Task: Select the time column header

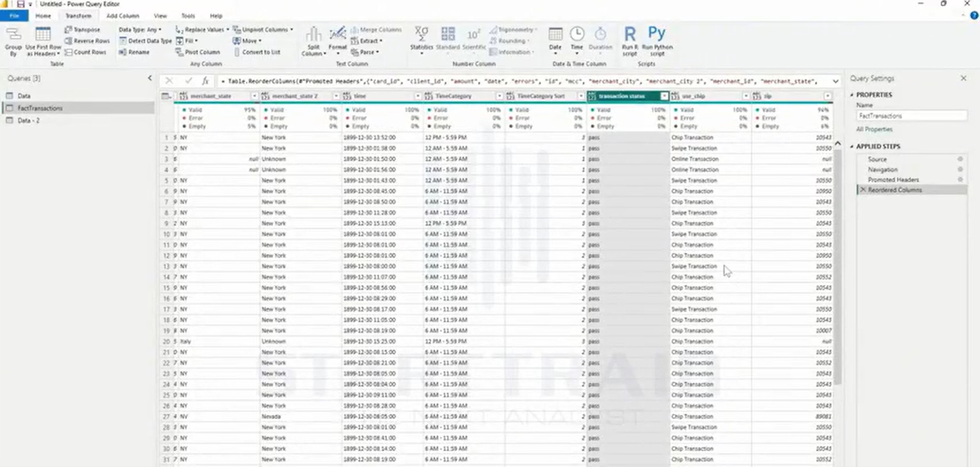Action: (x=382, y=96)
